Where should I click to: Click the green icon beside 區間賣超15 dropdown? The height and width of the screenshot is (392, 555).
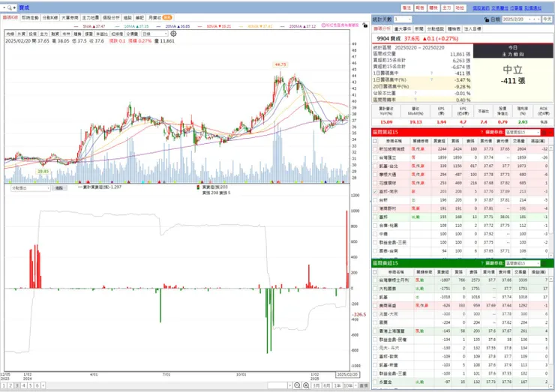(544, 263)
